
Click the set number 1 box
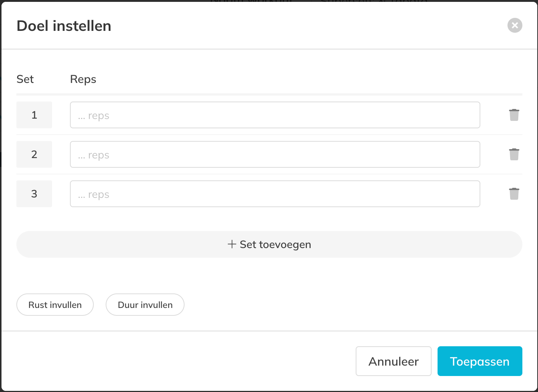[x=34, y=115]
